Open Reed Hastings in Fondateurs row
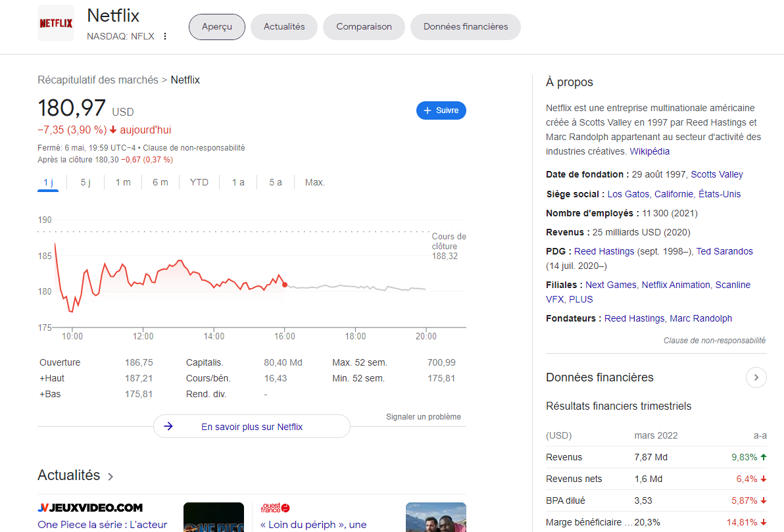 coord(635,318)
